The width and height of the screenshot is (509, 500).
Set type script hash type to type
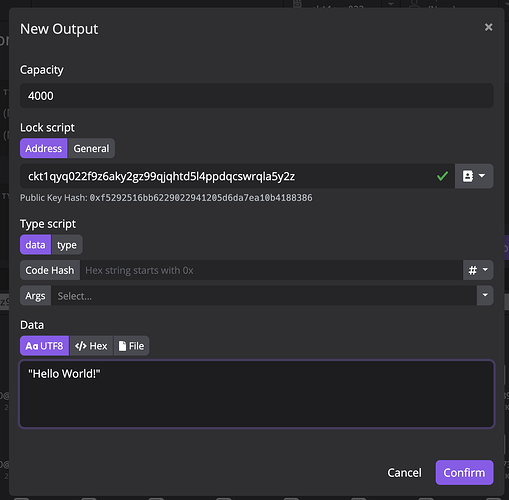click(x=67, y=245)
